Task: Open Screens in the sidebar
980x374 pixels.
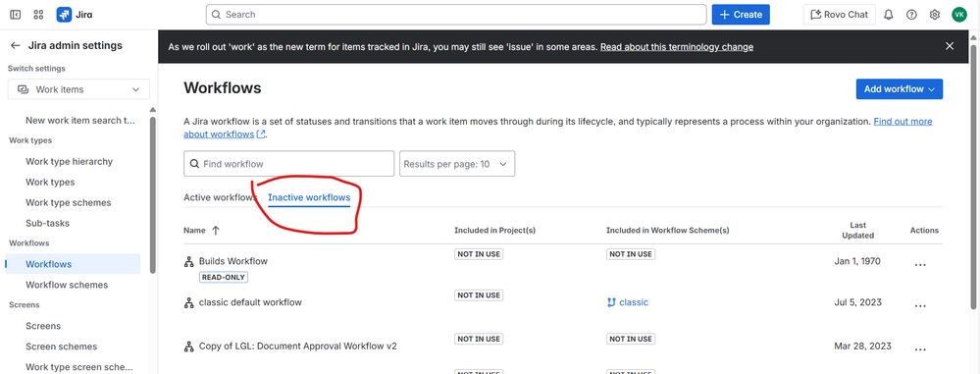Action: pos(43,326)
